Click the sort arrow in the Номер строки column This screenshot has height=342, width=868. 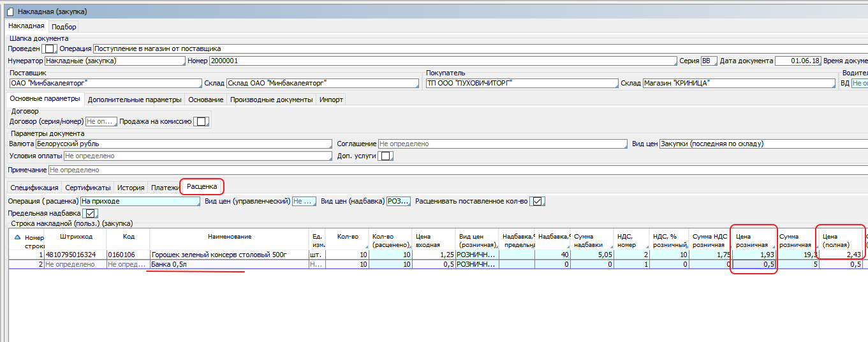click(x=17, y=236)
